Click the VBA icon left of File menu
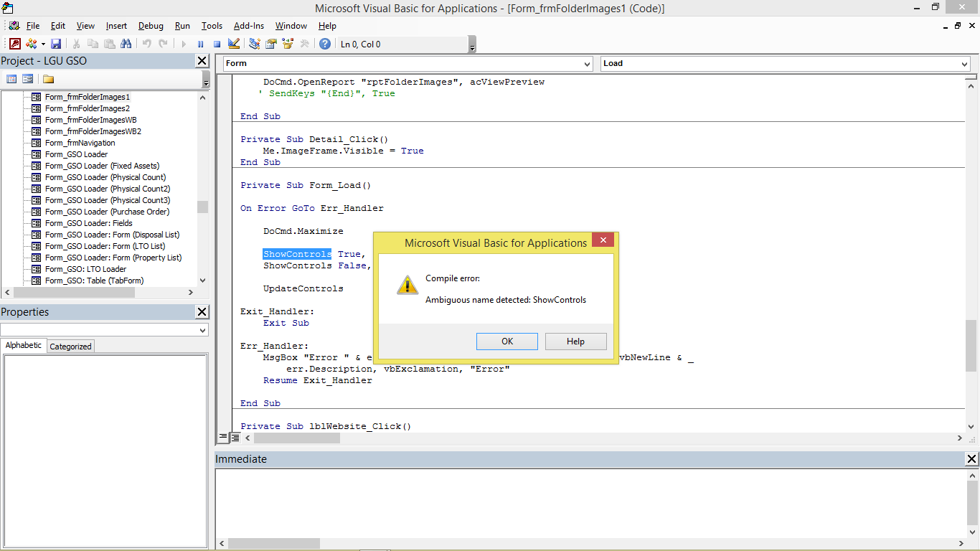 coord(14,26)
